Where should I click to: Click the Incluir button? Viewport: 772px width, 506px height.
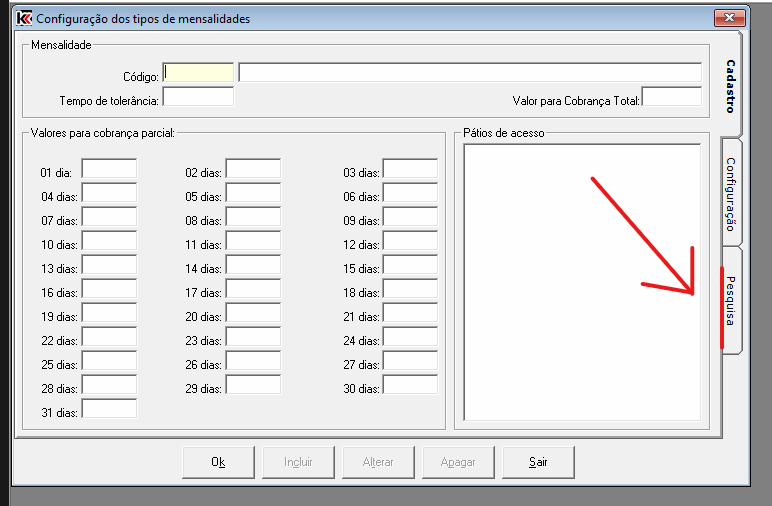(x=298, y=462)
